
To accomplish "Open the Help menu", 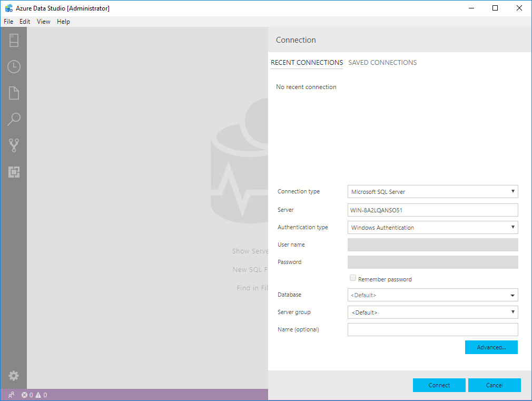I will 63,22.
